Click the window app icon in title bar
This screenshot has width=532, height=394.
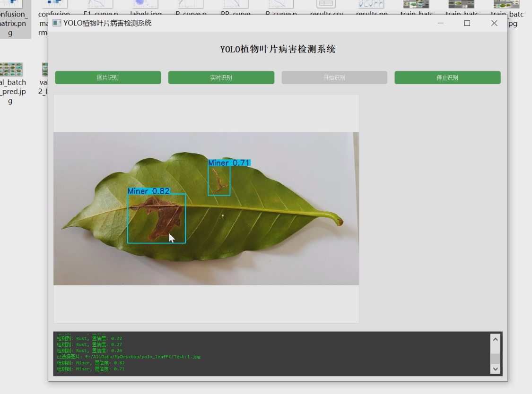(57, 23)
